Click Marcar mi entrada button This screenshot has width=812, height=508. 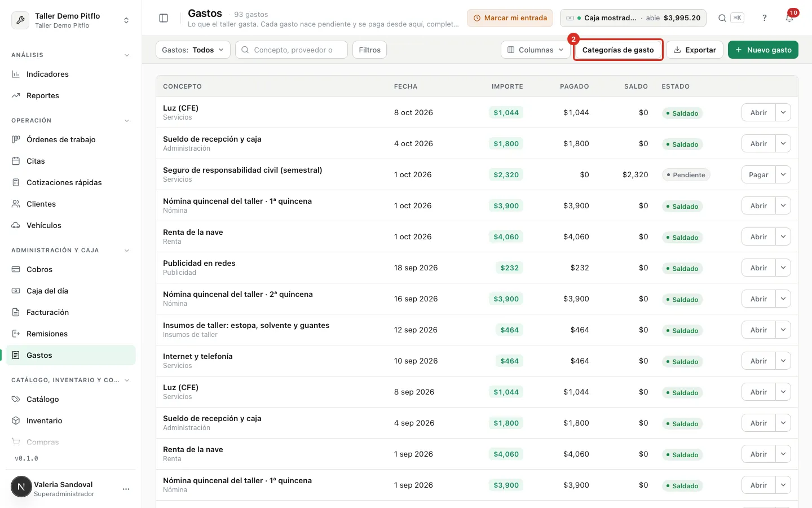pyautogui.click(x=510, y=18)
